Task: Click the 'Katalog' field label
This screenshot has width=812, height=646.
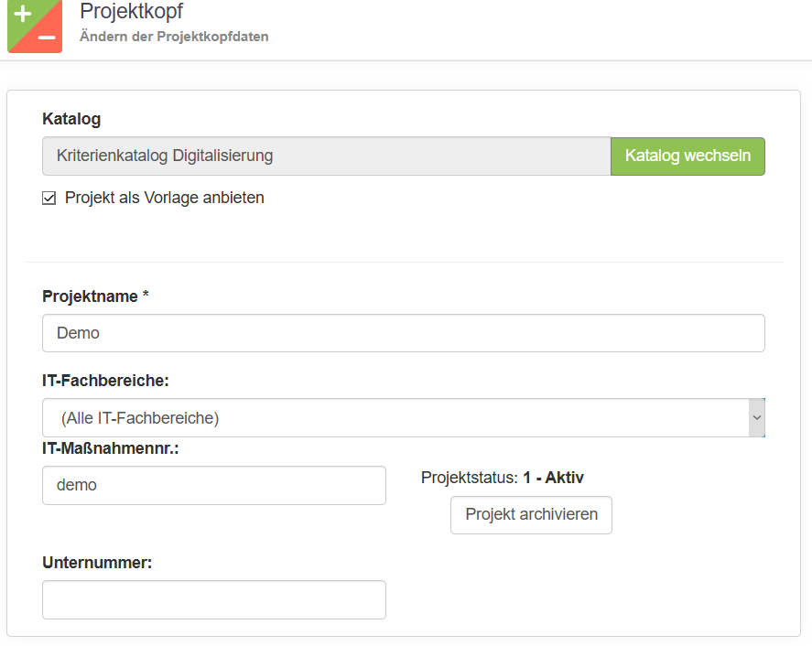Action: (x=71, y=119)
